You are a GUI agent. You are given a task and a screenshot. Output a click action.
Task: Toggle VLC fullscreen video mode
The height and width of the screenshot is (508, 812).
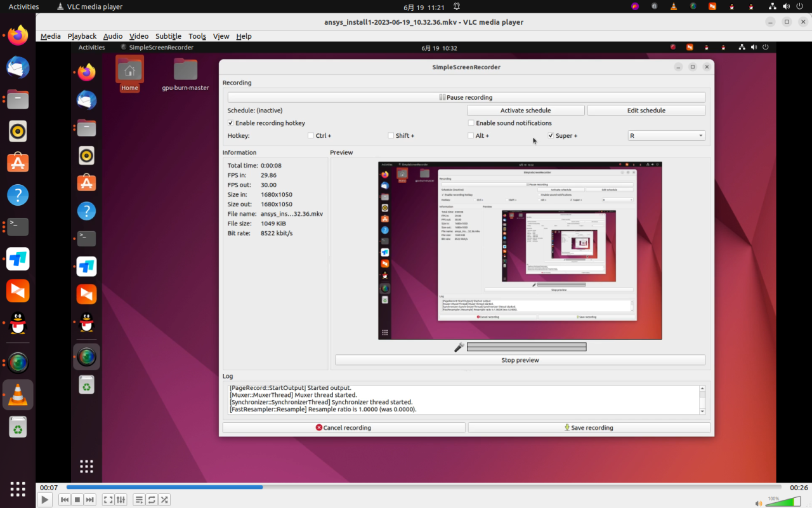[x=108, y=500]
